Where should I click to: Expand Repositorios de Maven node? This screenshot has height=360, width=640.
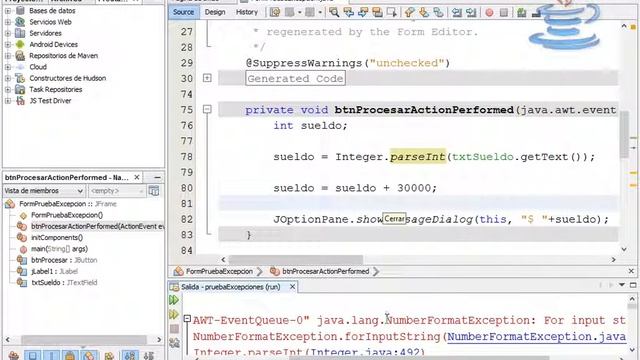8,56
